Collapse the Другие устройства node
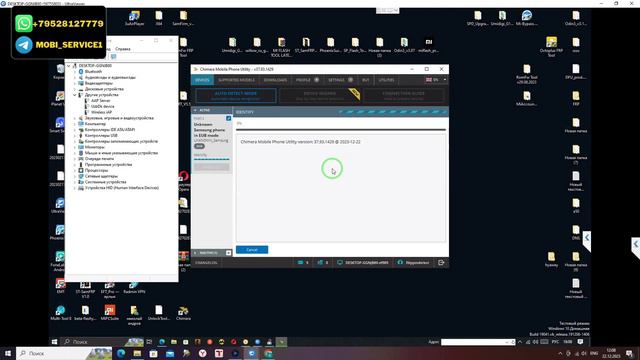Screen dimensions: 640x360 click(x=75, y=95)
